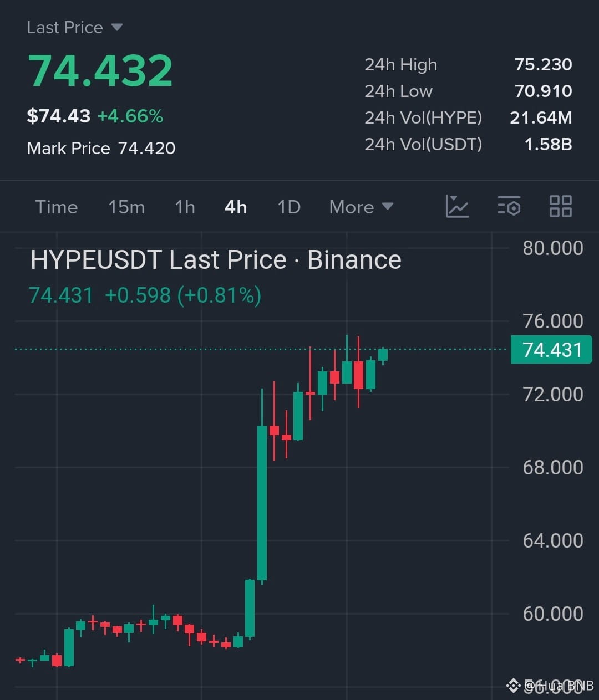Click the $74.43 USD price value

click(59, 116)
